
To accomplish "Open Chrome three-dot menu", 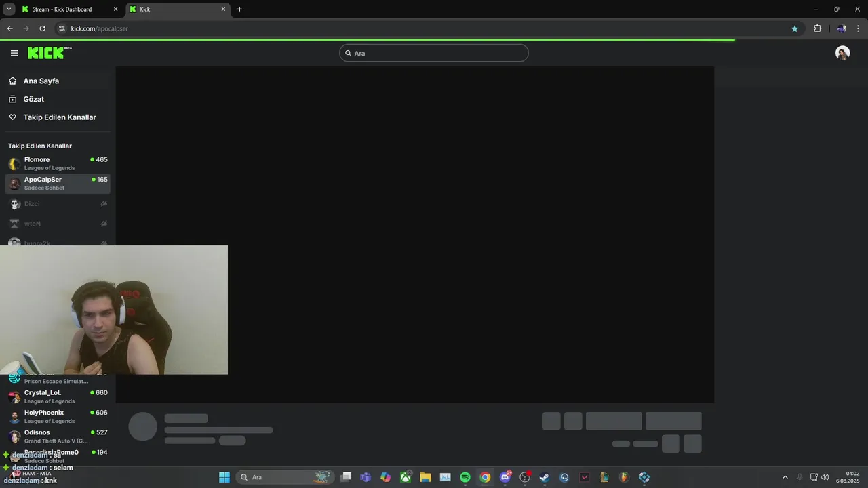I will coord(859,28).
